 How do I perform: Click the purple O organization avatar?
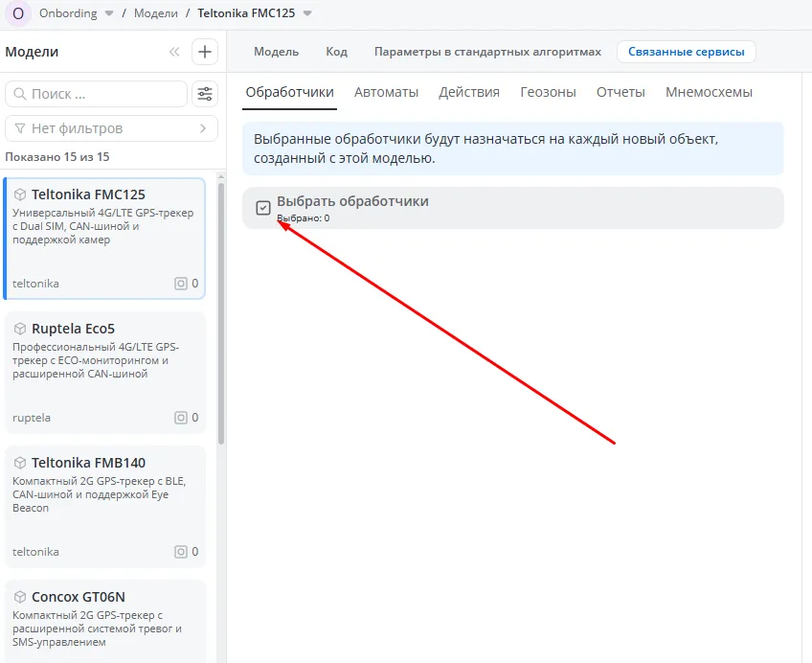click(17, 13)
